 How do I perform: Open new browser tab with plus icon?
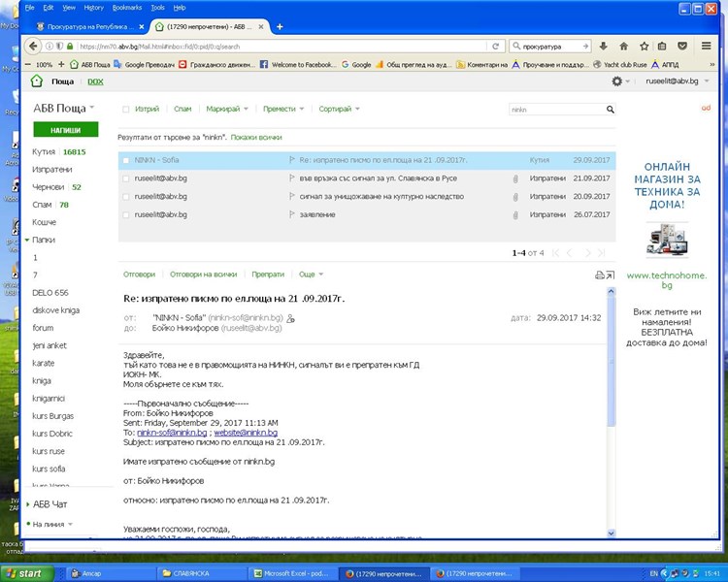(280, 26)
